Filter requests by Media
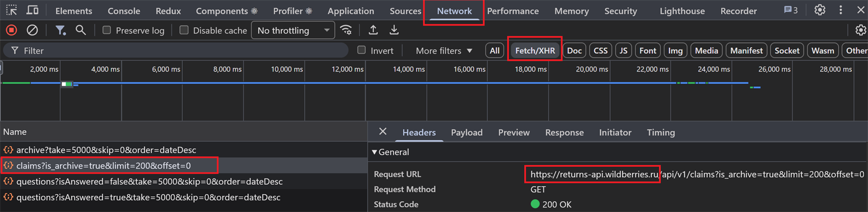This screenshot has width=868, height=212. 706,51
